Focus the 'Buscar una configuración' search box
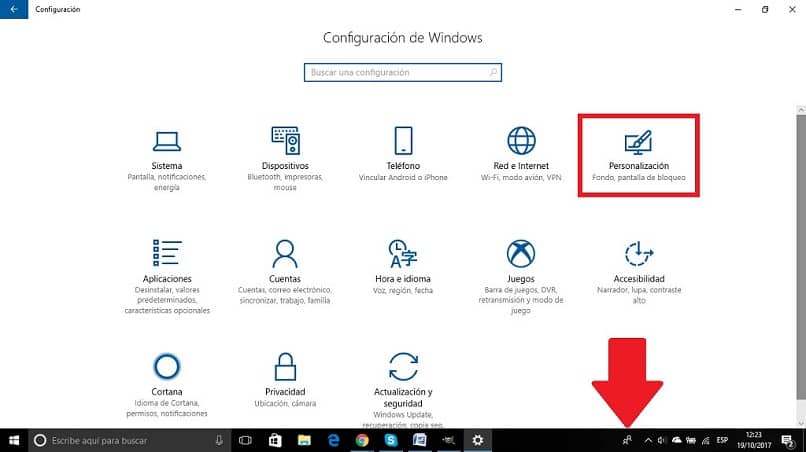This screenshot has width=806, height=452. coord(402,73)
